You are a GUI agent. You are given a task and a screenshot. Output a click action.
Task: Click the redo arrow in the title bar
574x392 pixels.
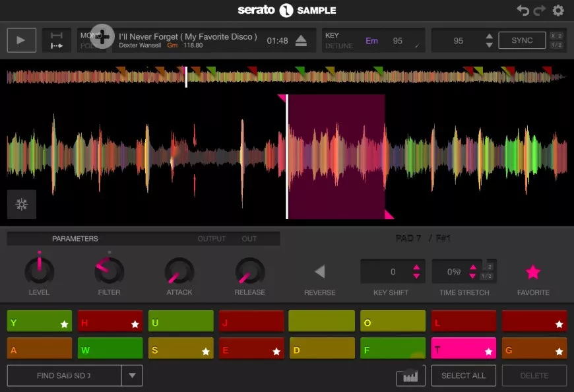coord(538,9)
